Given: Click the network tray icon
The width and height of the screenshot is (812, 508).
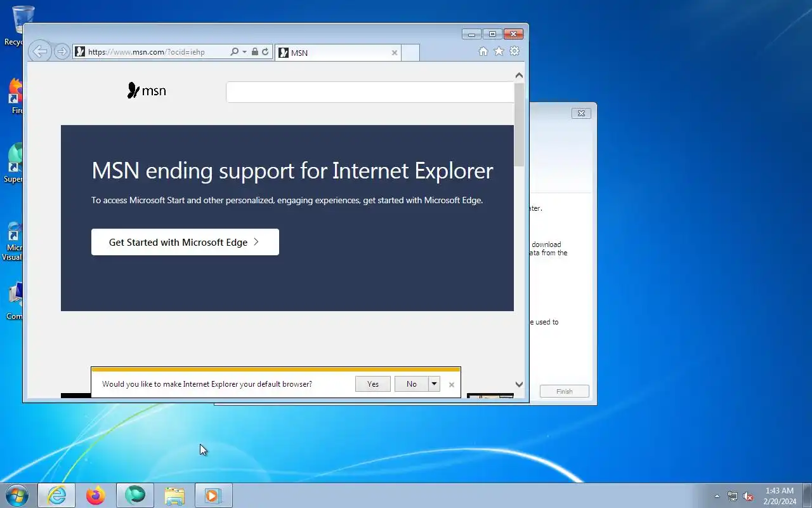Looking at the screenshot, I should coord(733,496).
